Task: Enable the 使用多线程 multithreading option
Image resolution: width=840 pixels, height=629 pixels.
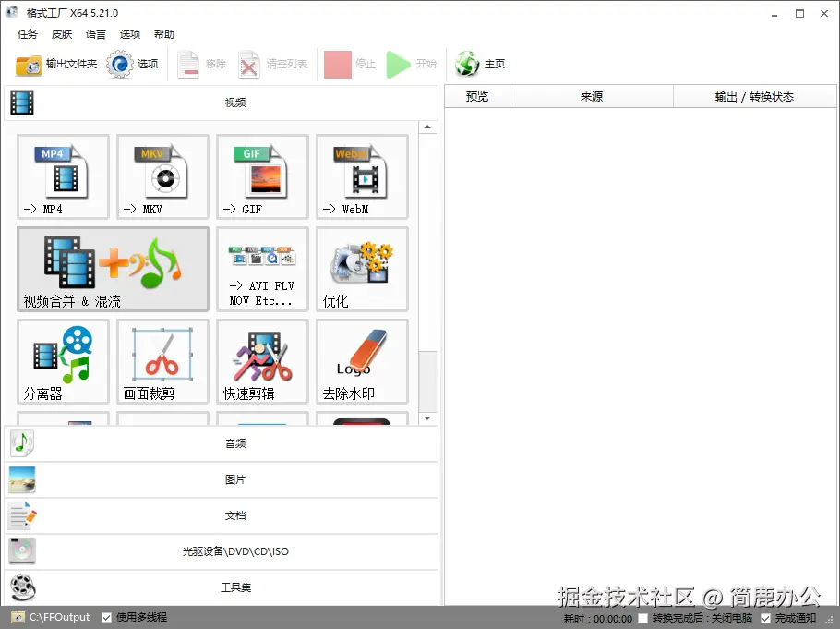Action: [x=106, y=617]
